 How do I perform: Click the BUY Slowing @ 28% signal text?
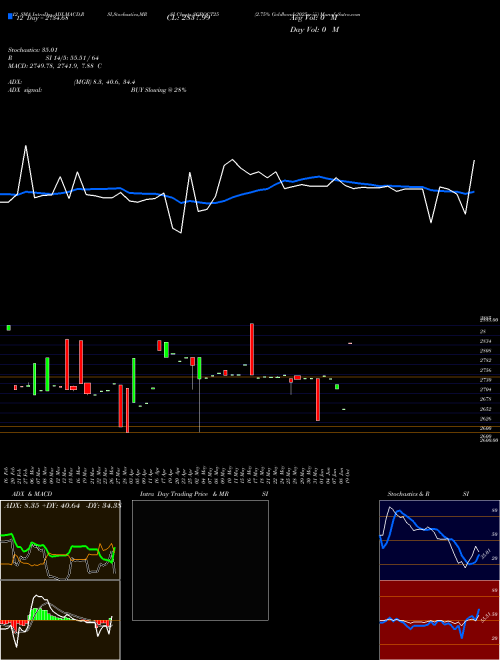point(159,90)
